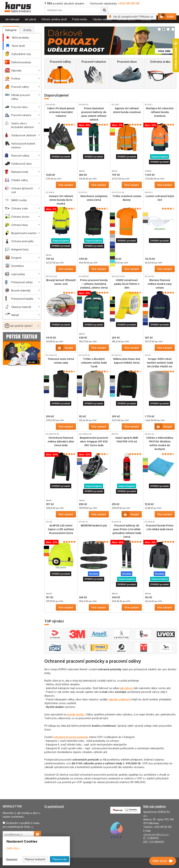This screenshot has height=868, width=179.
Task: Open the Ansell brand logo
Action: coord(99,634)
